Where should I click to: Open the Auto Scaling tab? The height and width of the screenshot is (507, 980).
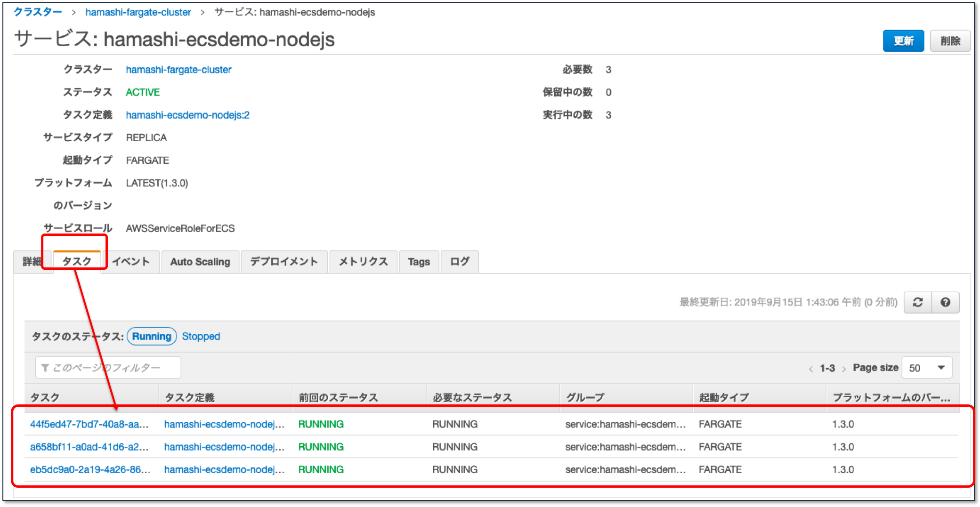200,262
